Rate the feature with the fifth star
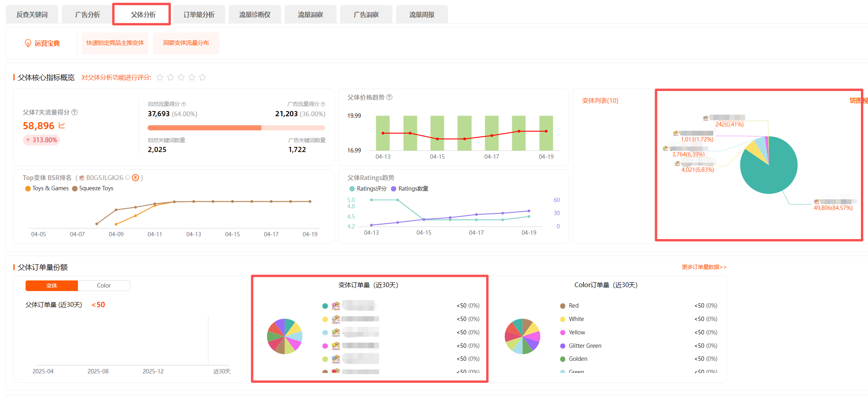Viewport: 868px width, 397px height. (202, 78)
